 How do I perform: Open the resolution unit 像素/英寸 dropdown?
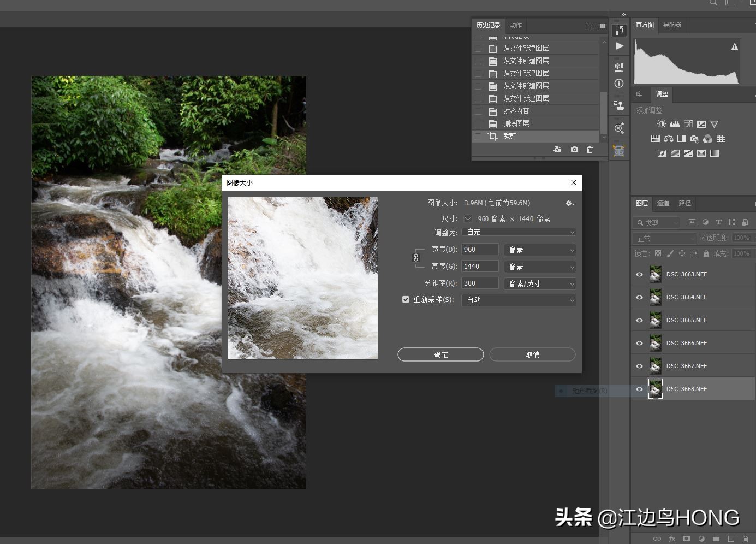540,283
